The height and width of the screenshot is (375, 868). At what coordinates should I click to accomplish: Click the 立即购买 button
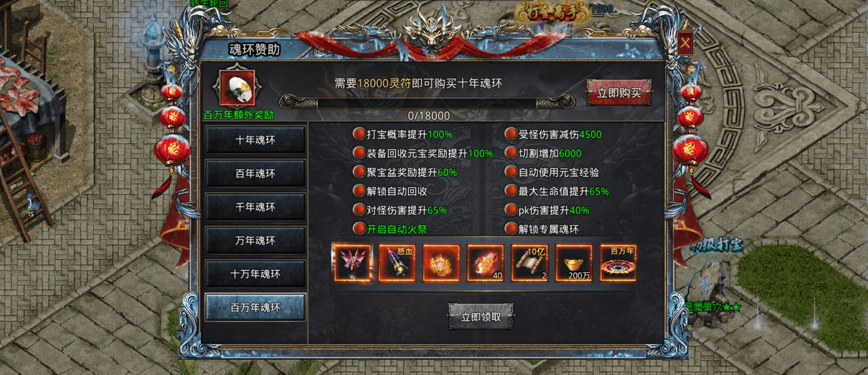pos(619,93)
